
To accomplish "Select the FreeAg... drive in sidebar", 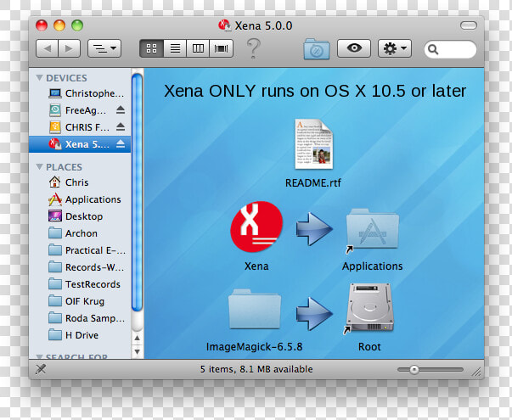I will point(78,110).
